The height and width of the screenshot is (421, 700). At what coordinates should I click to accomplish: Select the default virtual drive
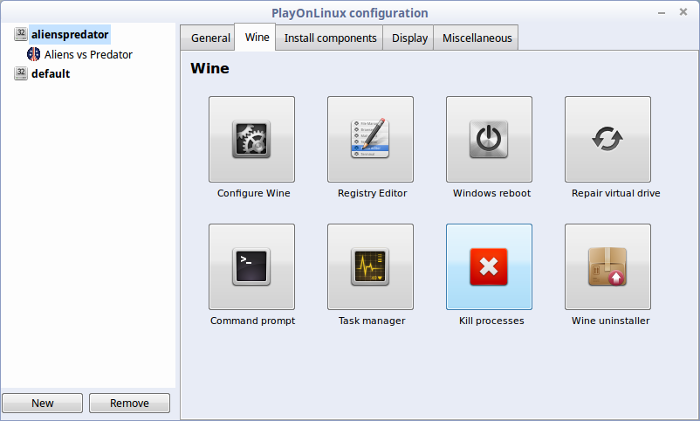pyautogui.click(x=50, y=74)
